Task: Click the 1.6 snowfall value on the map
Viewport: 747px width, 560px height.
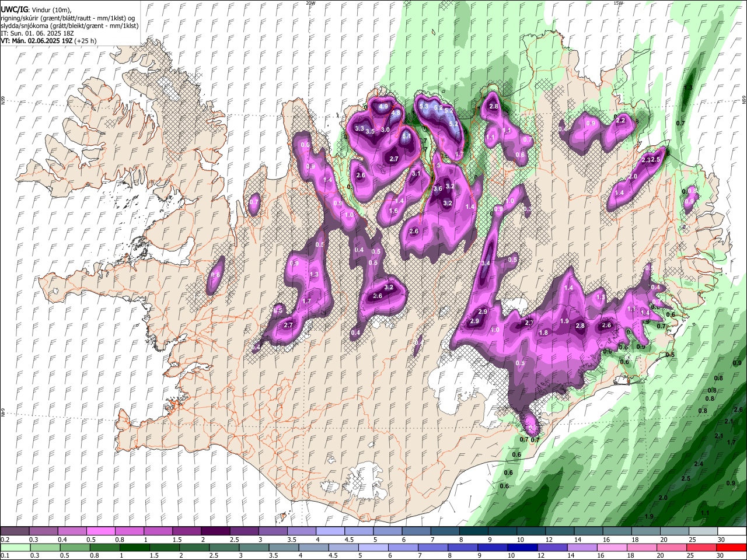Action: (393, 211)
